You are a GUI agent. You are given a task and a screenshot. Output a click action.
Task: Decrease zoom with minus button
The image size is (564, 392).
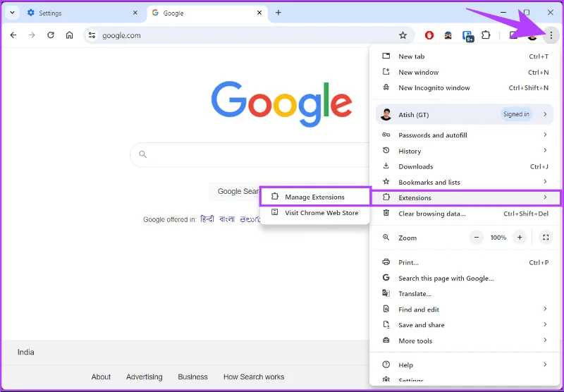coord(477,238)
